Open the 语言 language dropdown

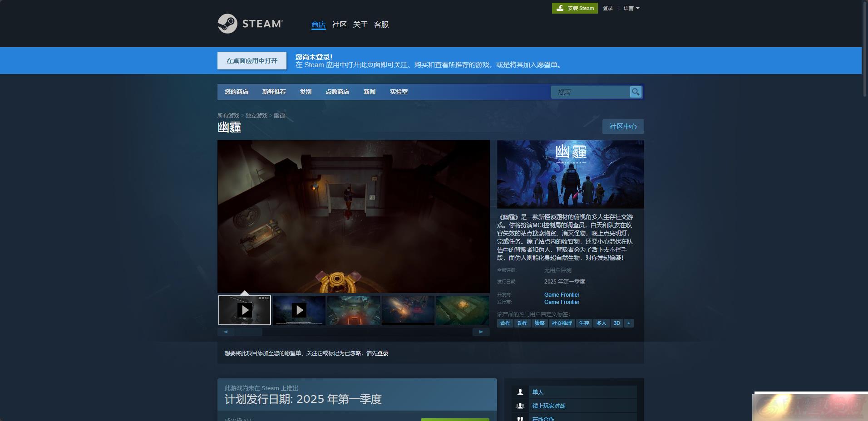(x=631, y=8)
